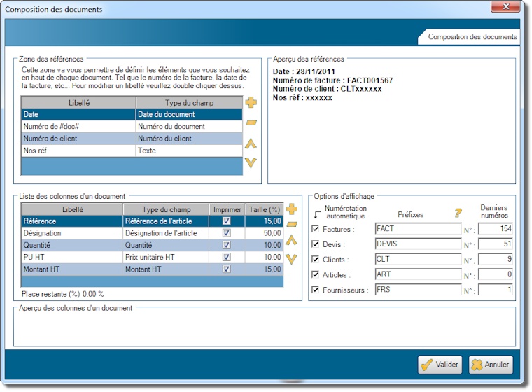Click the Factures prefix field
This screenshot has width=532, height=392.
(418, 229)
